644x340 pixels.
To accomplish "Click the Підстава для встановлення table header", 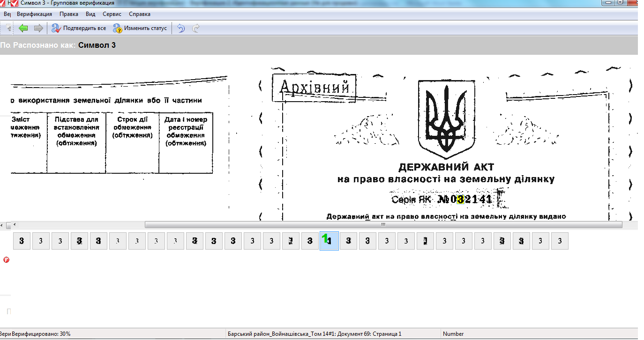I will (76, 131).
